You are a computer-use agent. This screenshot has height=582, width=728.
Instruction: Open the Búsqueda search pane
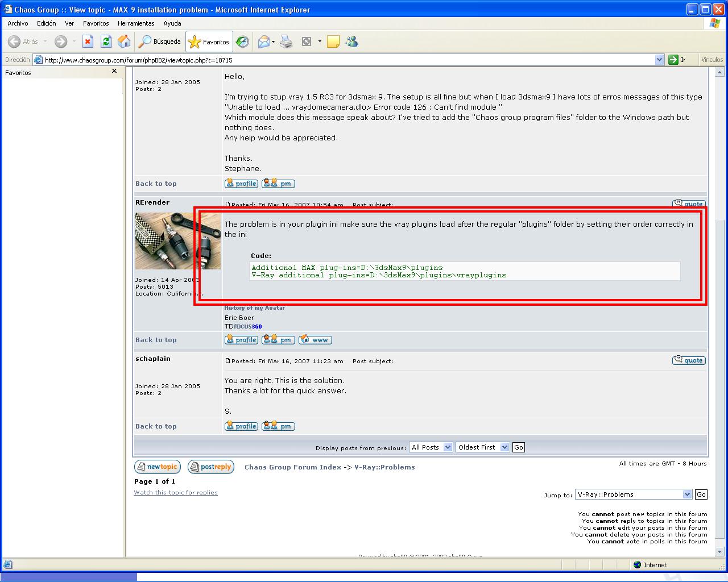160,41
